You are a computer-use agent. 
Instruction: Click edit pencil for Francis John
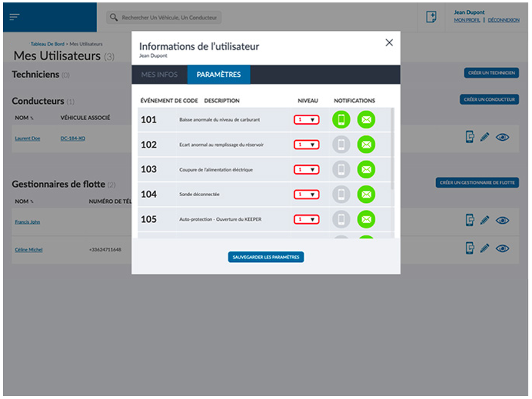coord(485,220)
